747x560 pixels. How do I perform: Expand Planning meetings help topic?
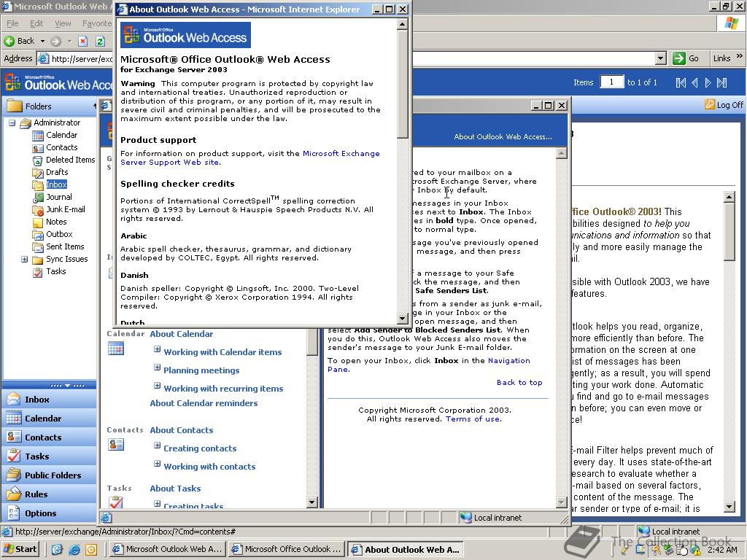click(x=158, y=367)
